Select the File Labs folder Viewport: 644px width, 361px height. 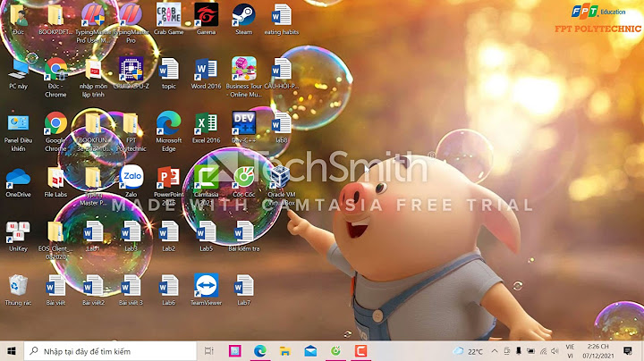point(55,181)
